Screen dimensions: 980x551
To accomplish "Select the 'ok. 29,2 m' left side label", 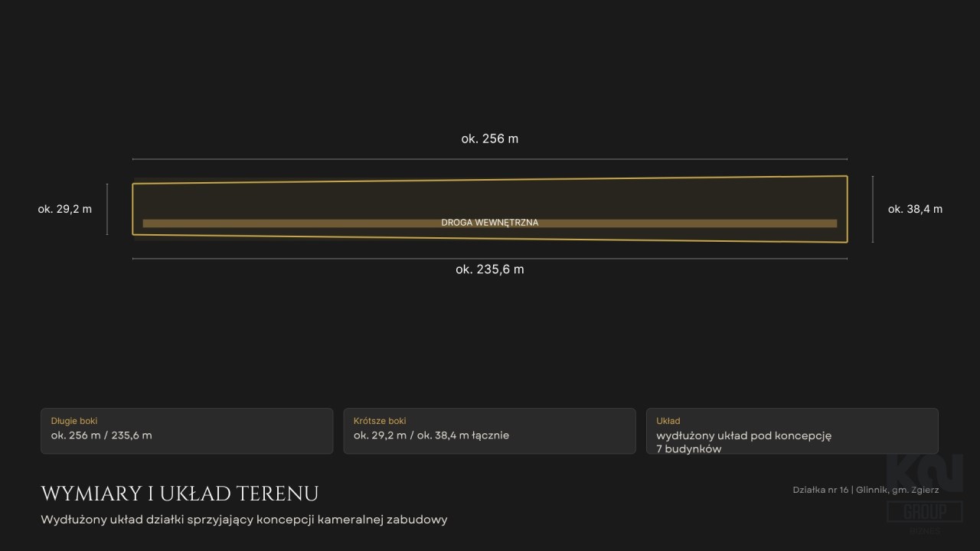I will pos(65,209).
